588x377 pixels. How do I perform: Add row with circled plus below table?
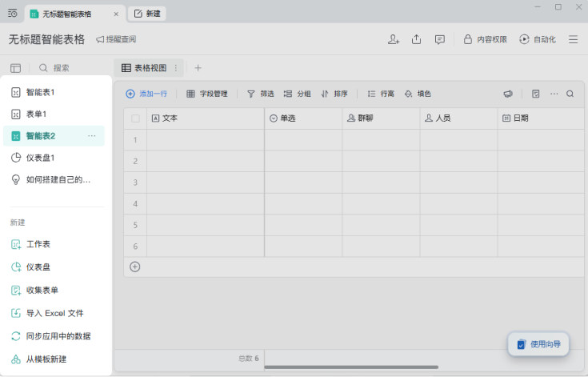click(x=135, y=267)
